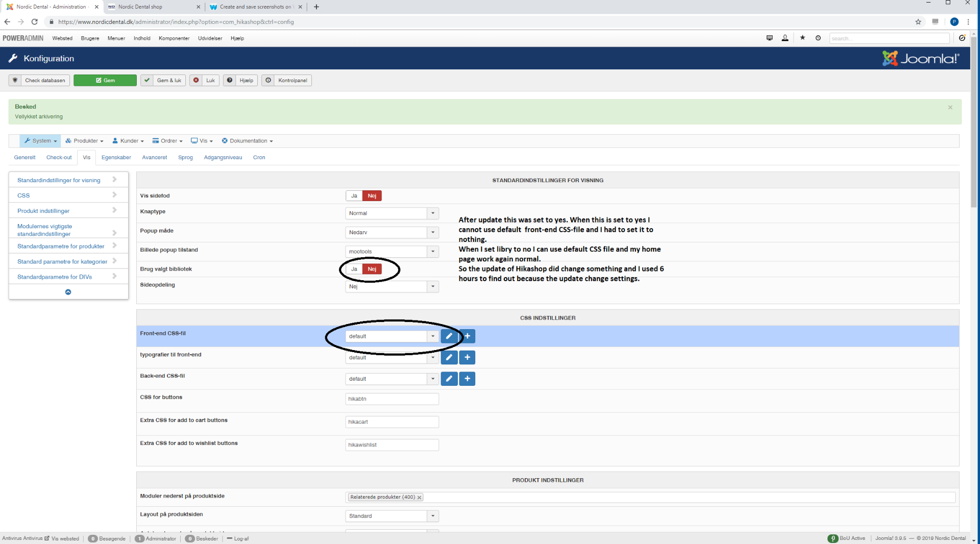980x544 pixels.
Task: Open the Komponenter menu
Action: 174,38
